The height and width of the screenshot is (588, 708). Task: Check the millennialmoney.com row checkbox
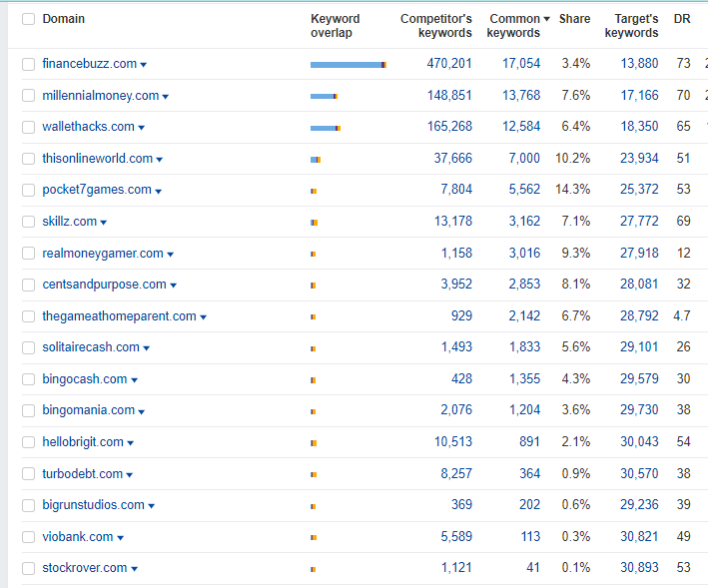click(28, 96)
